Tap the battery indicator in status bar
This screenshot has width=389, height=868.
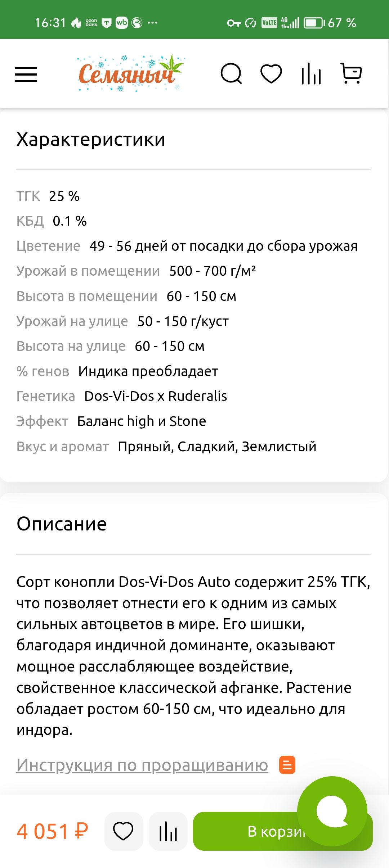(314, 23)
